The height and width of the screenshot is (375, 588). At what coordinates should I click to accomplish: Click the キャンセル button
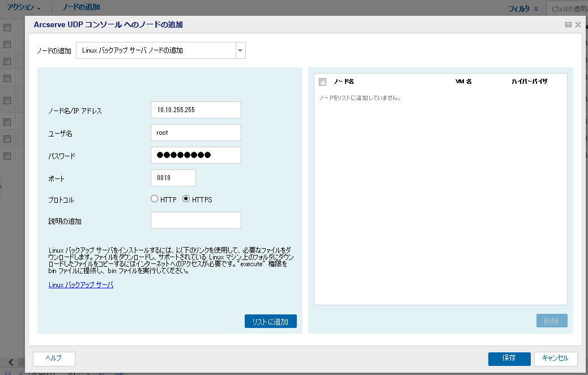pos(556,359)
